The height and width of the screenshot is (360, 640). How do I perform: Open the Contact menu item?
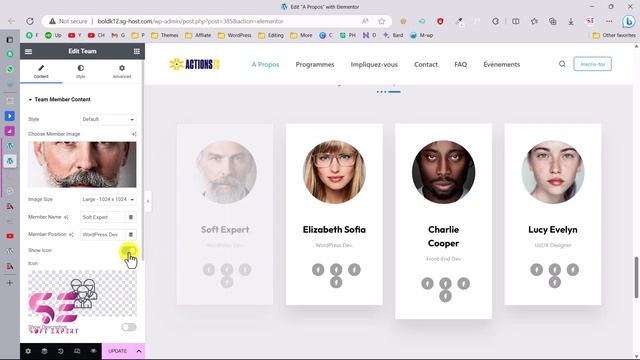(426, 64)
